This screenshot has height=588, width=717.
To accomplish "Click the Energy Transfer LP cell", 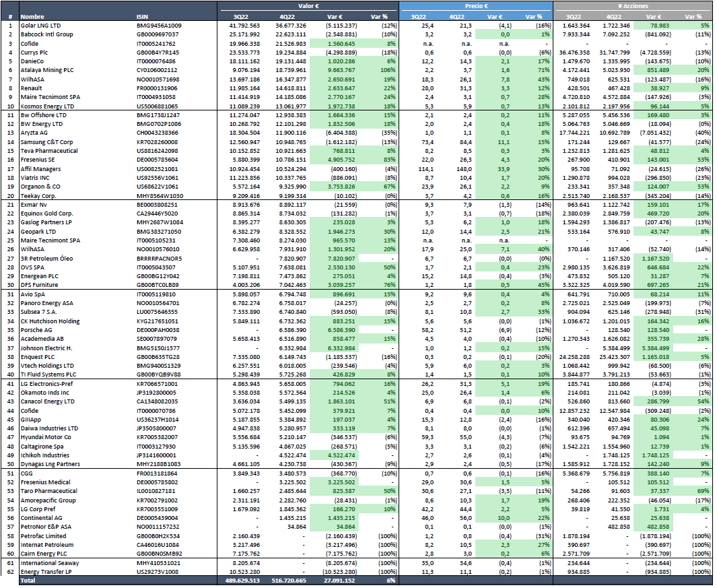I will 46,571.
